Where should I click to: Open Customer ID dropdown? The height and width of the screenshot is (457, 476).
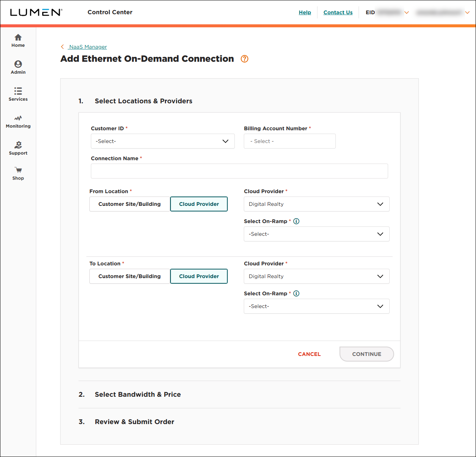point(163,141)
